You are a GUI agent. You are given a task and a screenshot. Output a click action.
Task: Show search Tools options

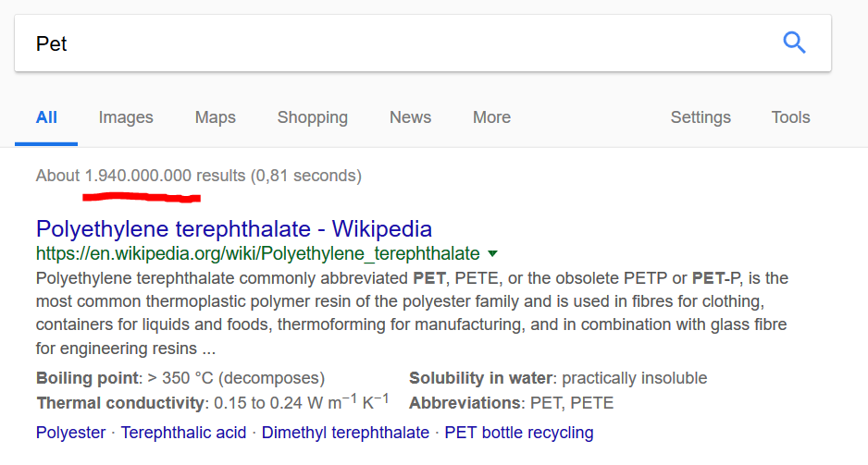pyautogui.click(x=790, y=117)
